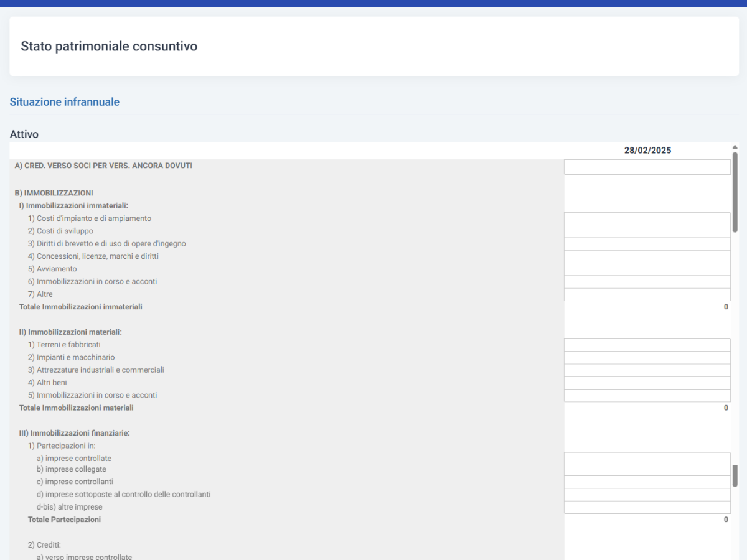The width and height of the screenshot is (747, 560).
Task: Click the 0 value of Totale Immobilizzazioni materiali
Action: click(726, 408)
